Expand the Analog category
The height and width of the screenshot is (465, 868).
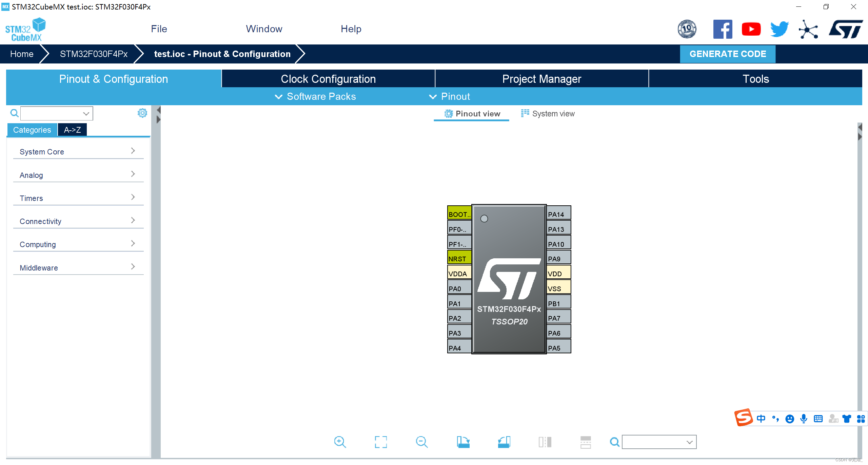coord(78,175)
